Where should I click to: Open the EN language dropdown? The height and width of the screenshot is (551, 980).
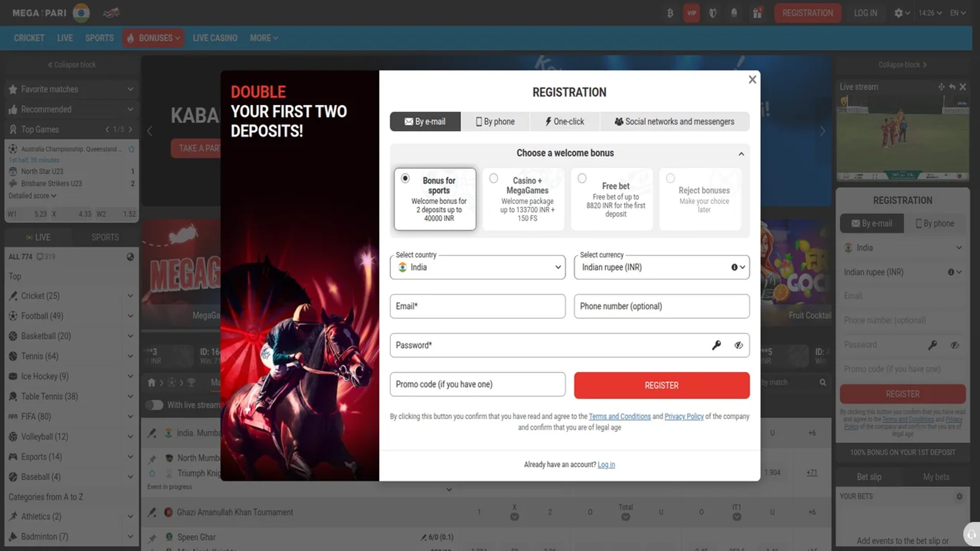pyautogui.click(x=958, y=13)
